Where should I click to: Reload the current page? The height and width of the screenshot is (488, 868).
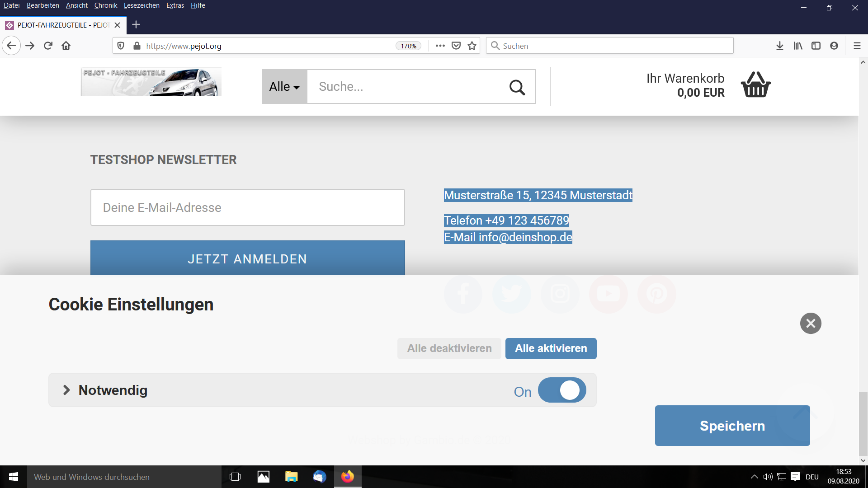click(x=48, y=46)
